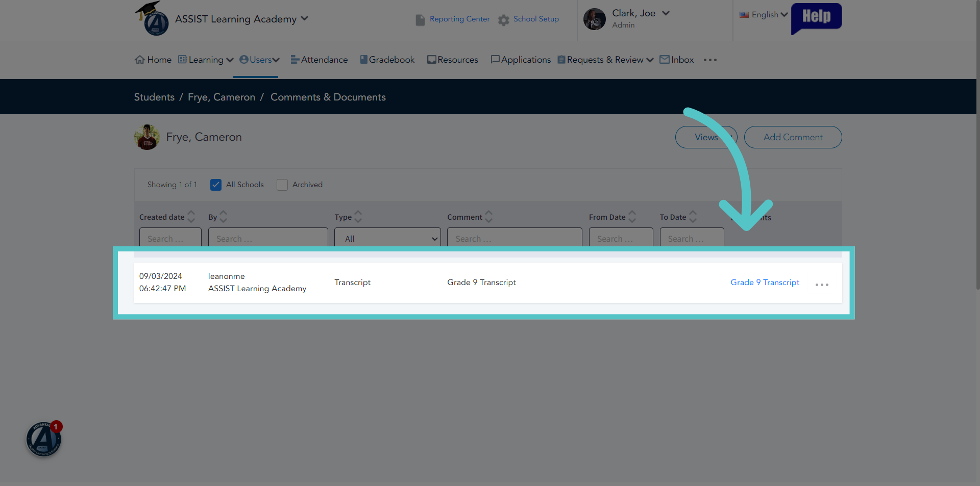Image resolution: width=980 pixels, height=486 pixels.
Task: Go to the Home tab
Action: (x=159, y=60)
